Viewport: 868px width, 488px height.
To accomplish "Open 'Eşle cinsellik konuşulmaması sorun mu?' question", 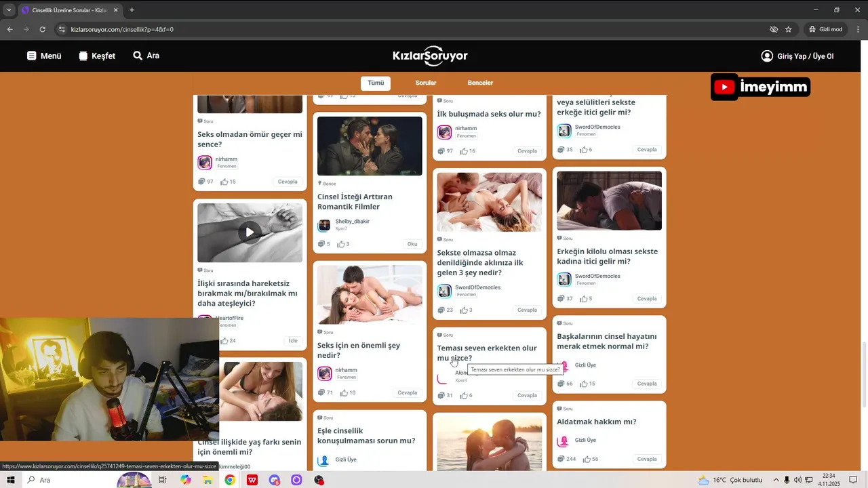I will click(366, 436).
